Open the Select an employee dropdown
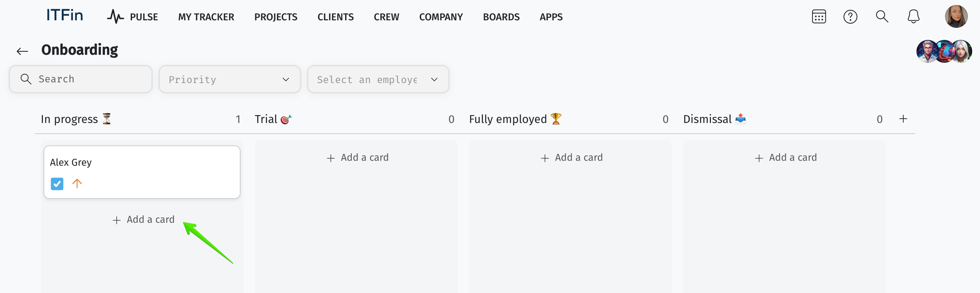Viewport: 980px width, 293px height. [378, 79]
